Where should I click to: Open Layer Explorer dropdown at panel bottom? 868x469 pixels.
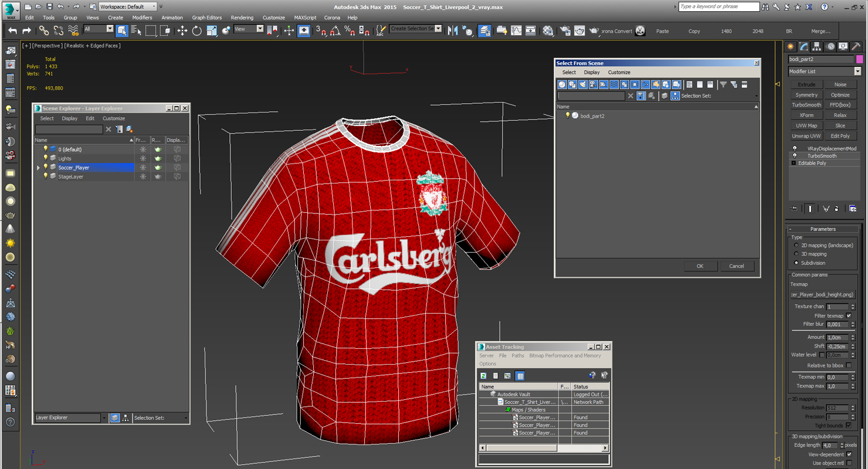tap(104, 418)
